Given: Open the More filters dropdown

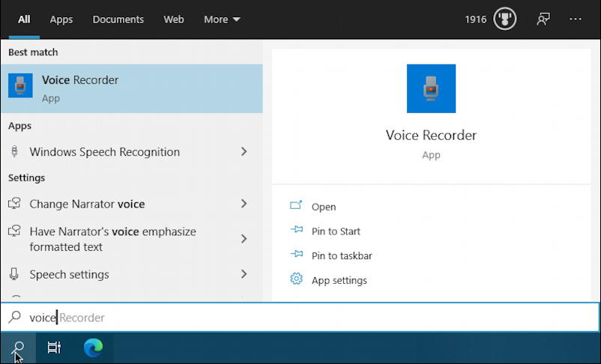Looking at the screenshot, I should pos(222,19).
